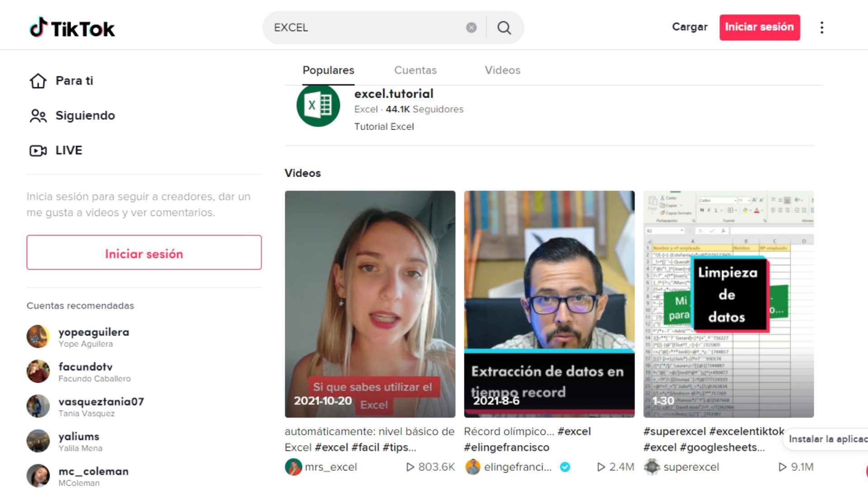This screenshot has width=868, height=488.
Task: Click the red header Iniciar sesión button
Action: [x=759, y=27]
